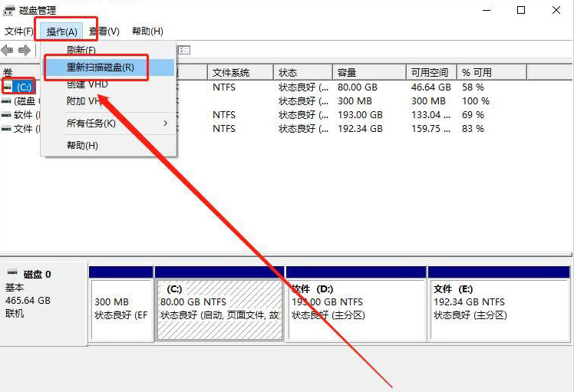Open the 文件(F) menu
The image size is (574, 392).
pos(18,31)
